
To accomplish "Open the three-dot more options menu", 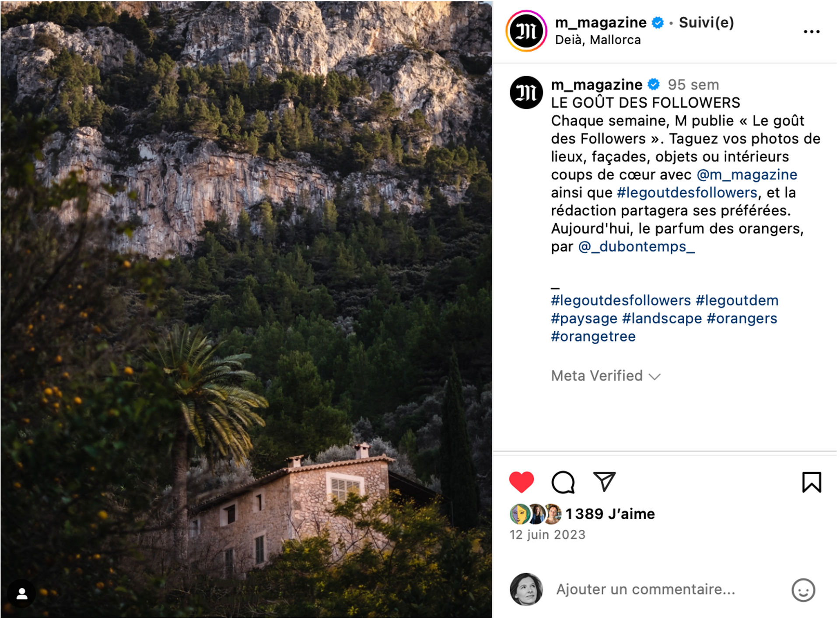I will pyautogui.click(x=812, y=31).
